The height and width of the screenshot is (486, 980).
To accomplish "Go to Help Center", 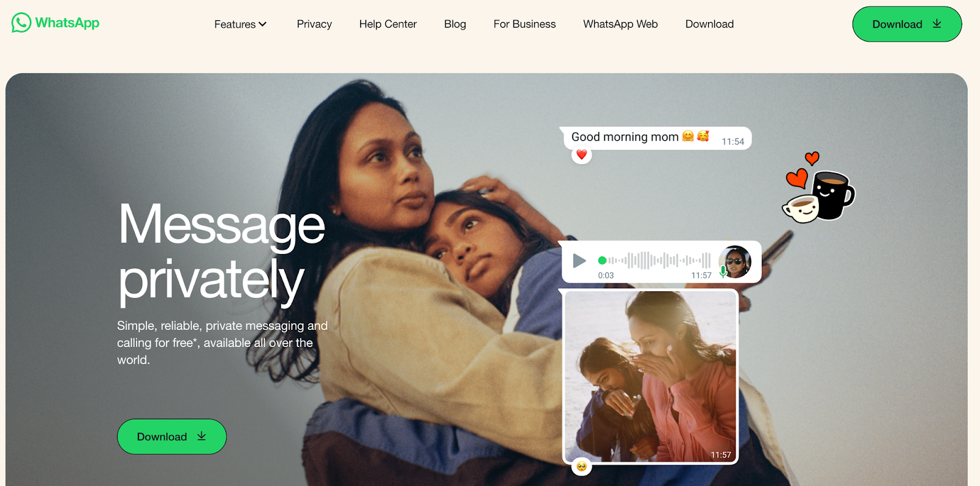I will tap(388, 24).
